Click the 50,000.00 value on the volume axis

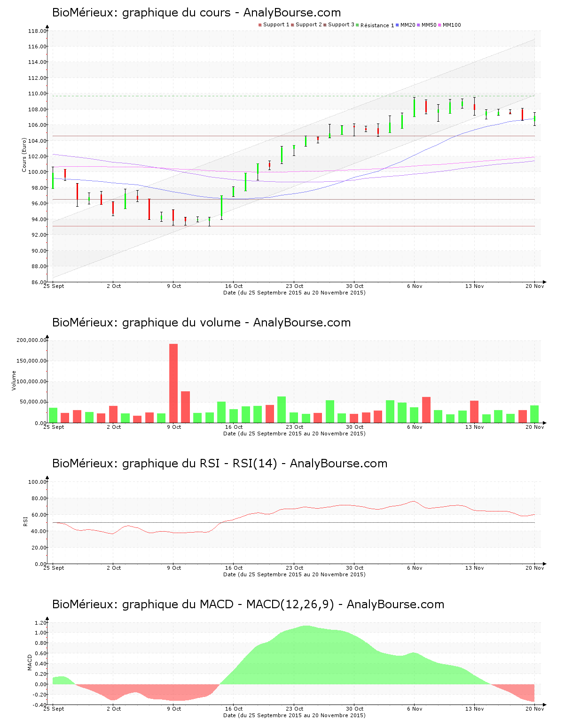pyautogui.click(x=33, y=402)
